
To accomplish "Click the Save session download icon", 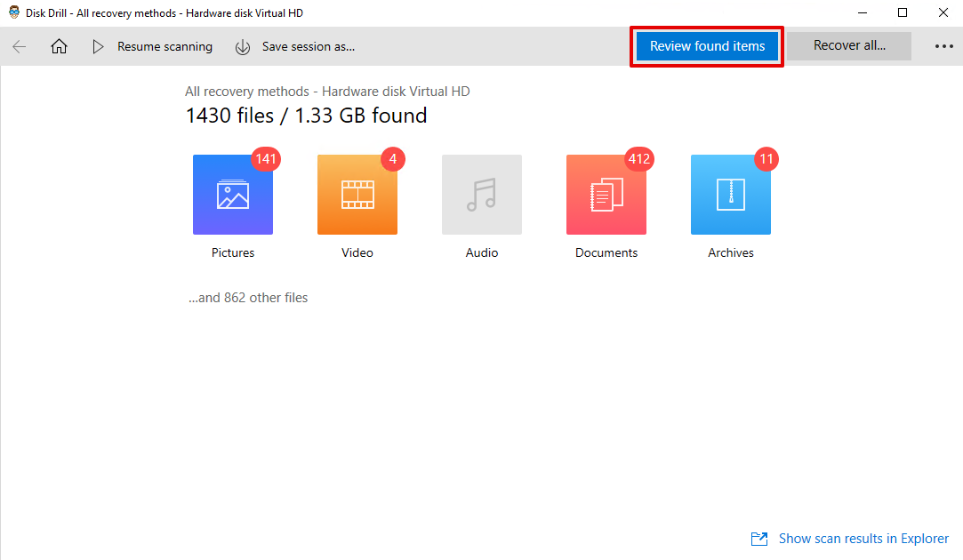I will click(243, 46).
